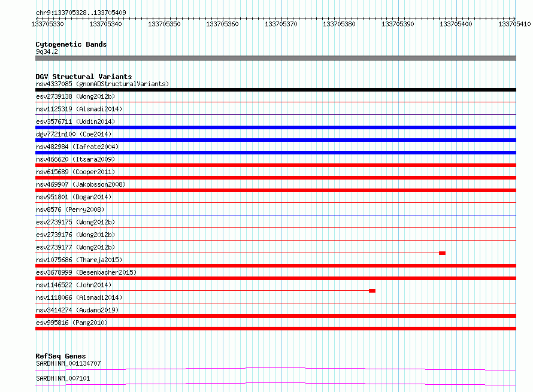Click the blue bar under esv3576711
The width and height of the screenshot is (533, 392).
point(275,127)
